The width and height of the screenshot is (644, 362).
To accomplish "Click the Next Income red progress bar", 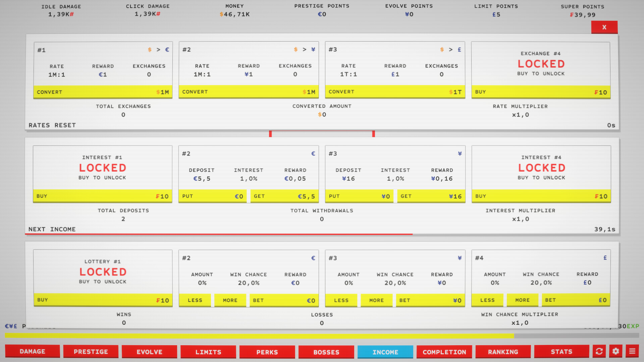I will 219,234.
